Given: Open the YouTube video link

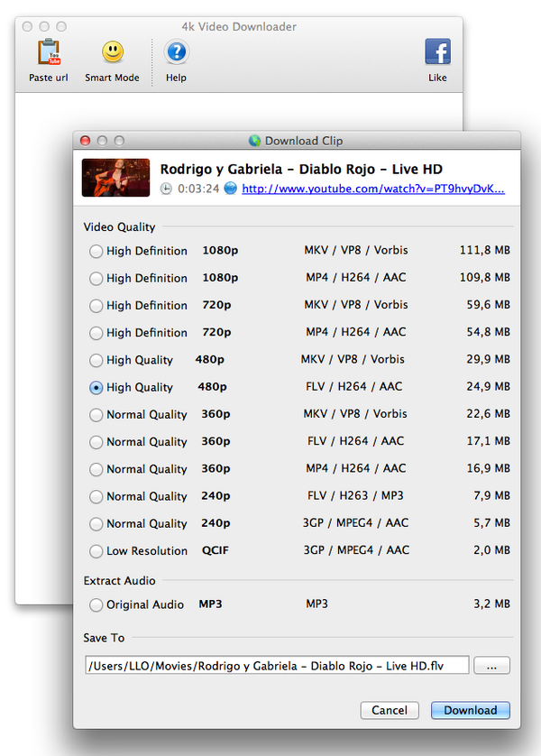Looking at the screenshot, I should [x=373, y=189].
